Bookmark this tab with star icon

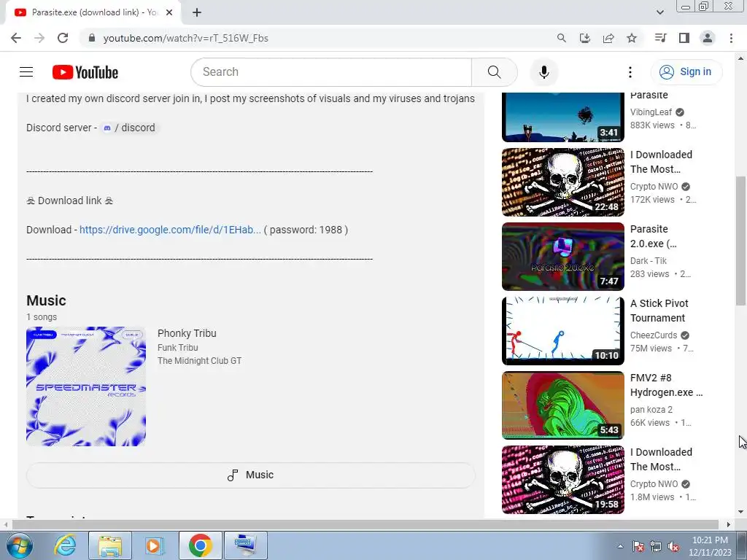point(632,38)
